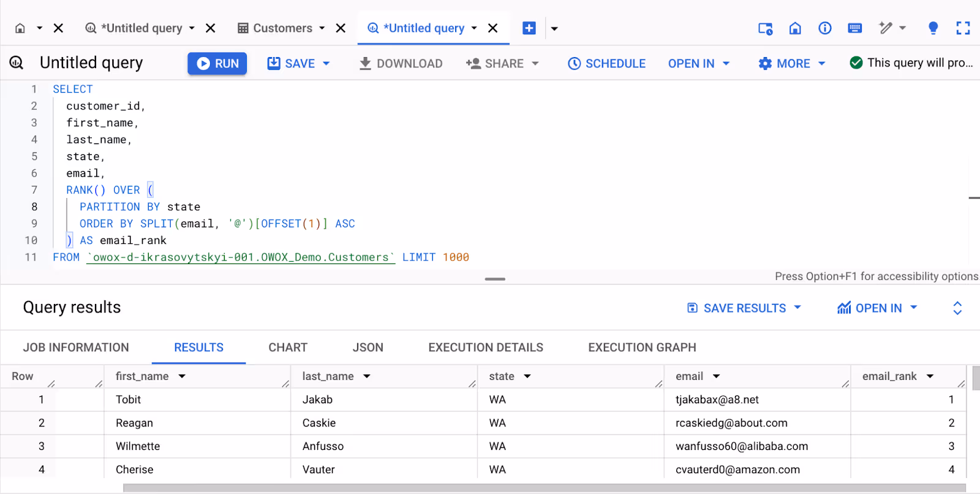Click the DOWNLOAD button
This screenshot has width=980, height=494.
tap(401, 64)
